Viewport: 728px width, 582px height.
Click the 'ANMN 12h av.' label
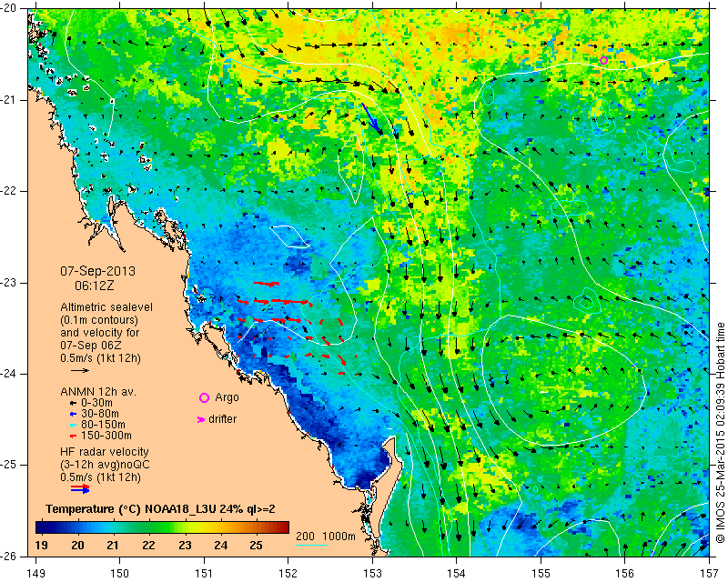pos(98,392)
